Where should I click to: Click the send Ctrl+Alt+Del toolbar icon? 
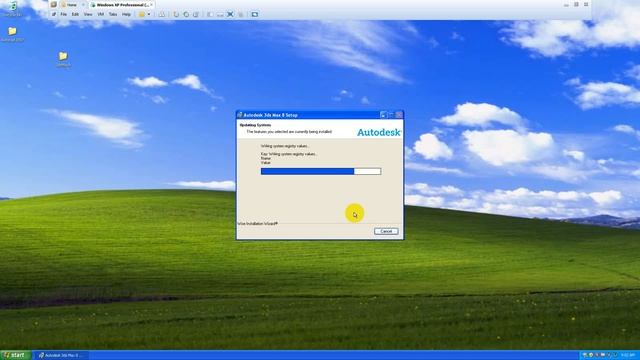[162, 14]
